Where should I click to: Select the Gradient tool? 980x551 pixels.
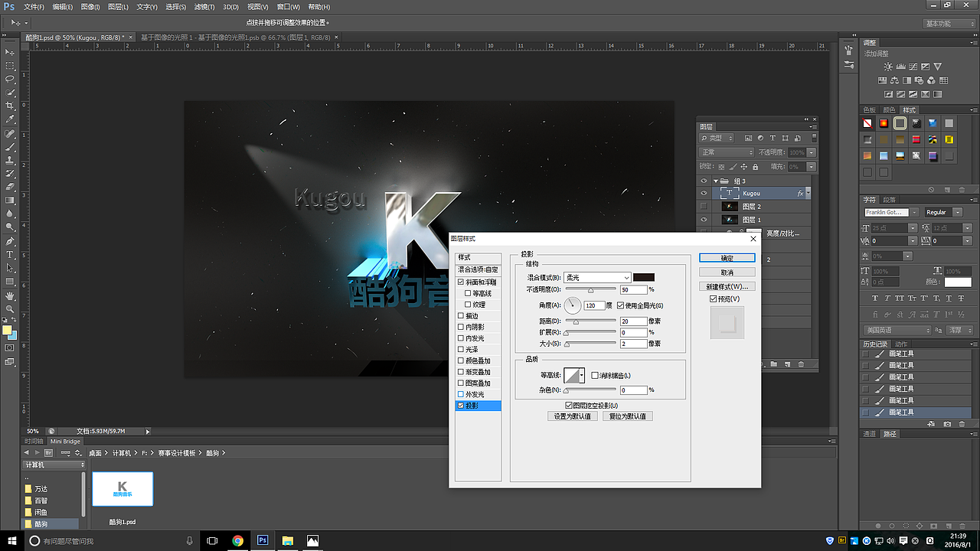[x=10, y=201]
